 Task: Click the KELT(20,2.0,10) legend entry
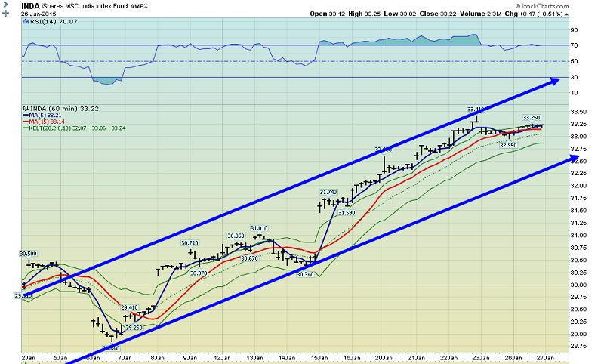(74, 128)
